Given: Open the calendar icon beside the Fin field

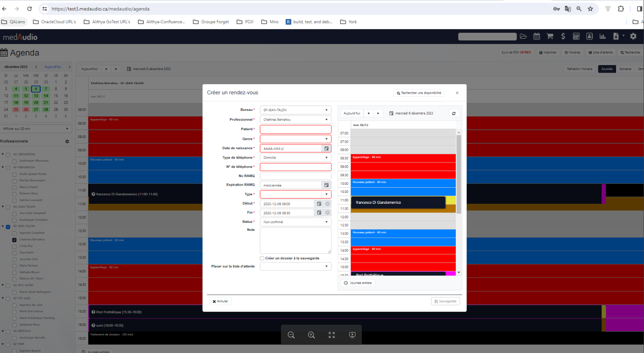Looking at the screenshot, I should coord(319,213).
